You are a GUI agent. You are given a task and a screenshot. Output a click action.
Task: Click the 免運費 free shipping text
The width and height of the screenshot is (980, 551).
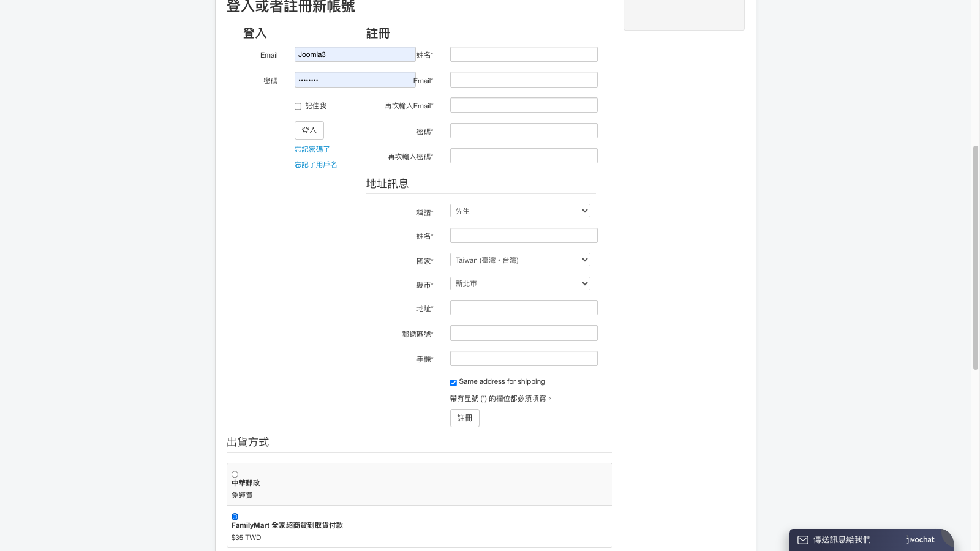click(242, 495)
